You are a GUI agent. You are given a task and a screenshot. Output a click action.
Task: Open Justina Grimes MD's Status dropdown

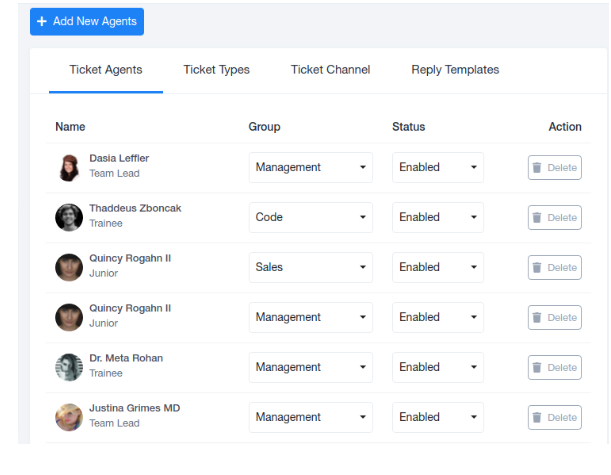(x=438, y=417)
